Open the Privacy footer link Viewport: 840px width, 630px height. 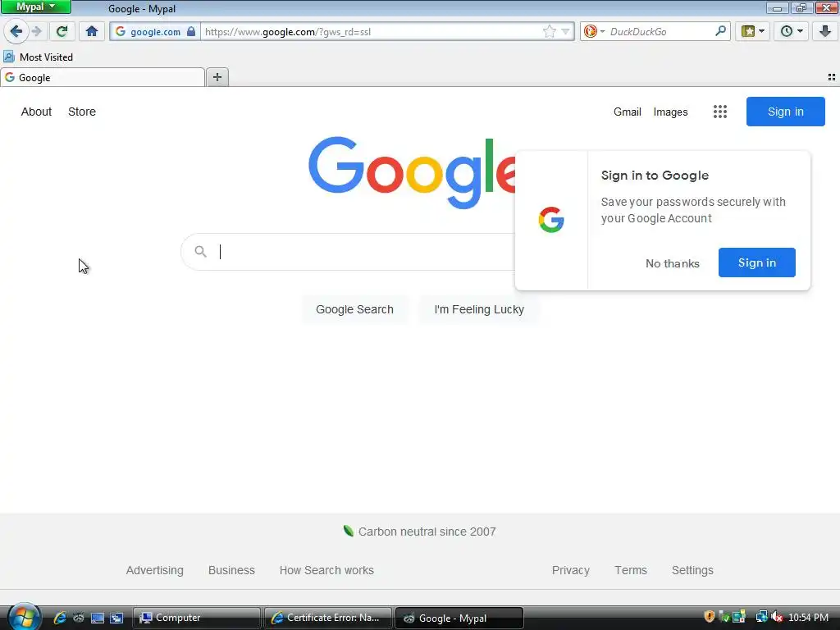point(571,571)
